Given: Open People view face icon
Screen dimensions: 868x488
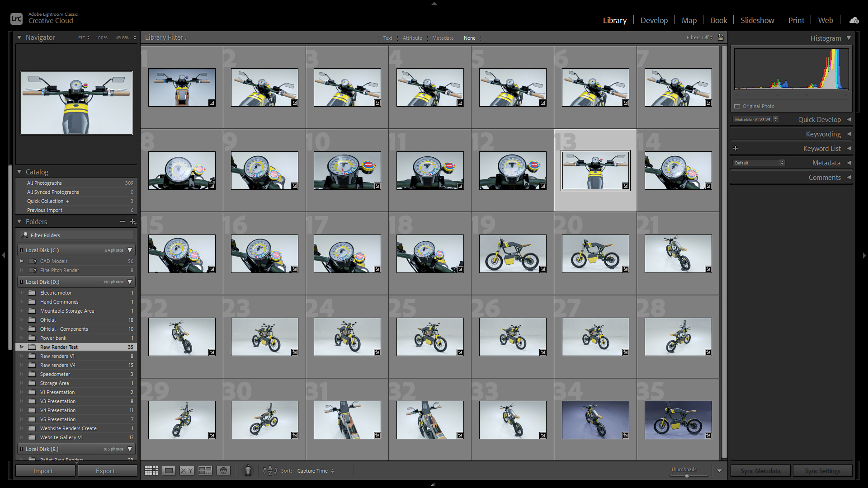Looking at the screenshot, I should pyautogui.click(x=223, y=471).
